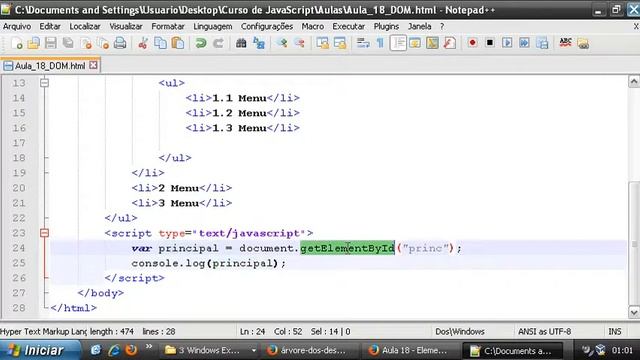Click the Stop recording square icon
This screenshot has height=360, width=640.
pyautogui.click(x=490, y=43)
